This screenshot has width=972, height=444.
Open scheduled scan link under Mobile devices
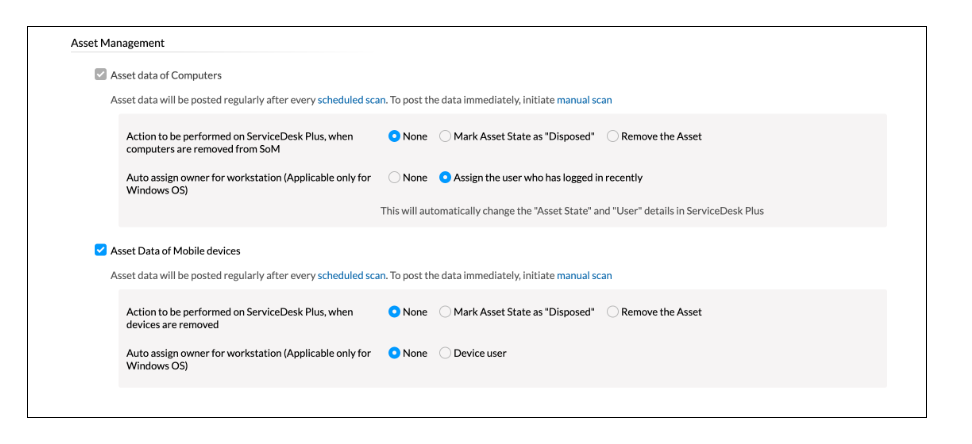pos(351,276)
